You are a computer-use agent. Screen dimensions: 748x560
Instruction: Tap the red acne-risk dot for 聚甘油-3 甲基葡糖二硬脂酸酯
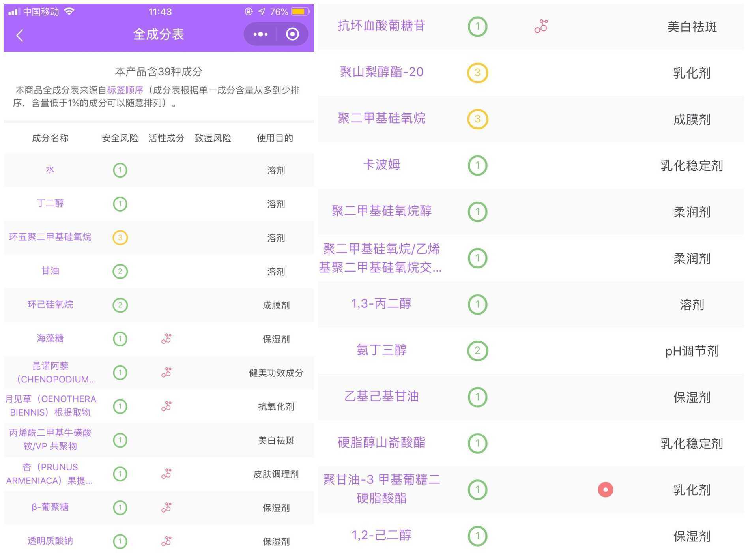coord(606,489)
